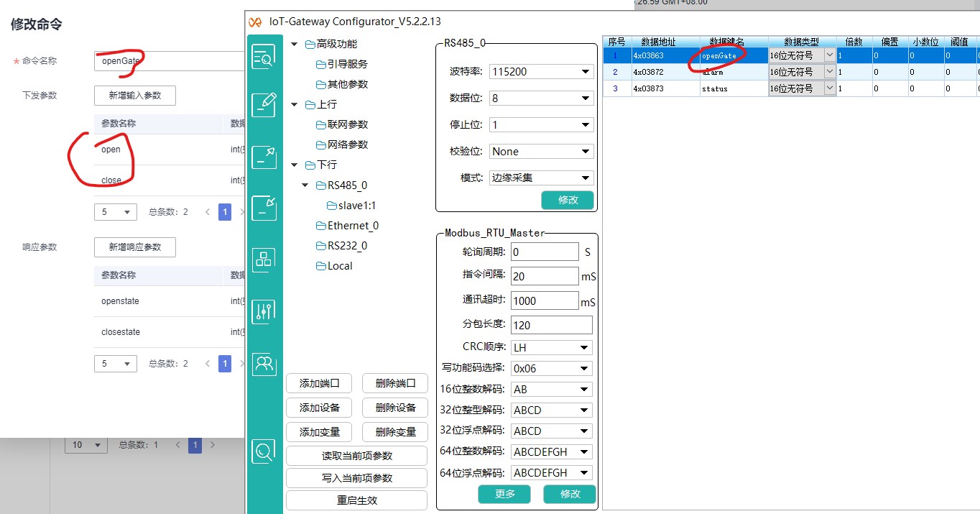Open the 数据位 dropdown
980x514 pixels.
(x=541, y=98)
